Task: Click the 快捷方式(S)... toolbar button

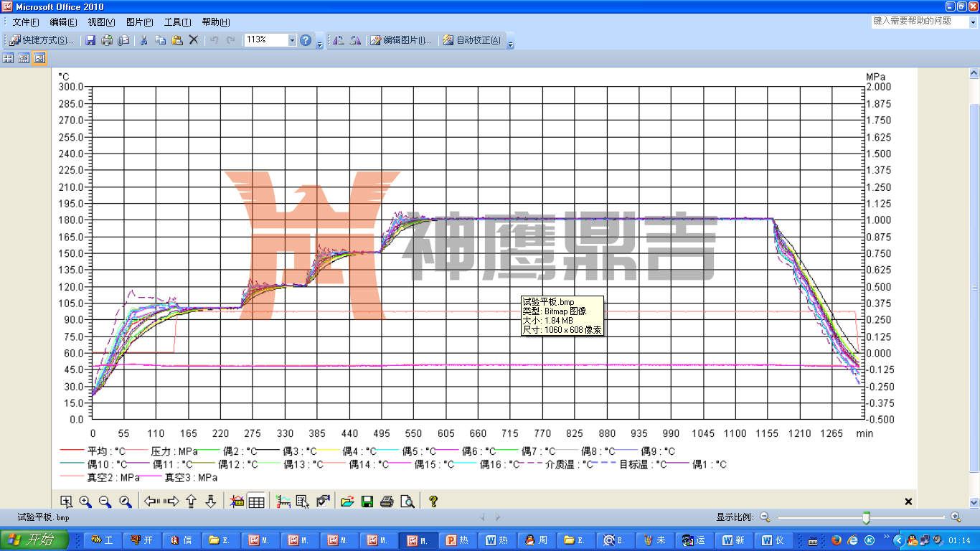Action: (x=41, y=40)
